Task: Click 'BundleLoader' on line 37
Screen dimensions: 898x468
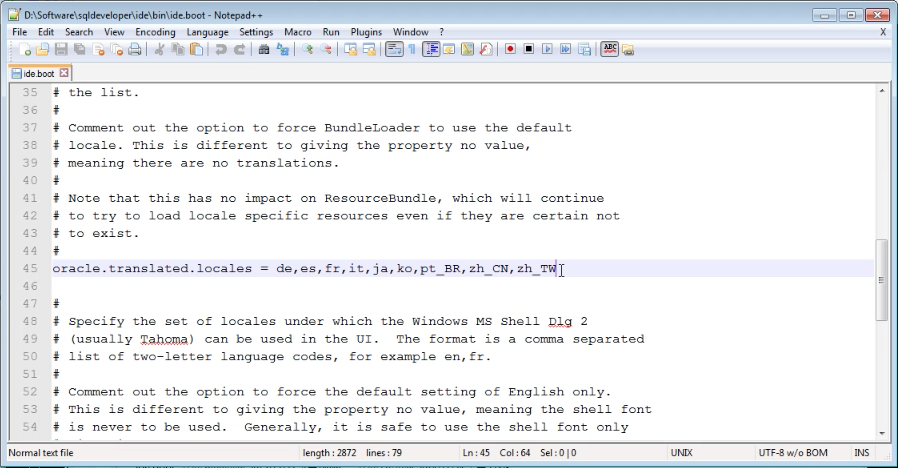Action: coord(372,128)
